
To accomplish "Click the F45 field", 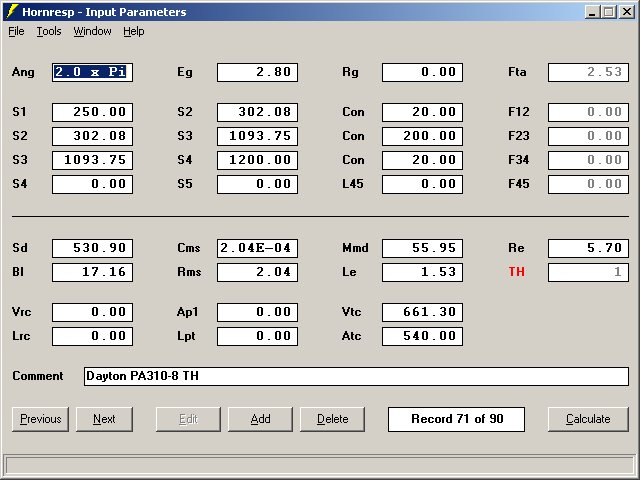I will pos(588,184).
